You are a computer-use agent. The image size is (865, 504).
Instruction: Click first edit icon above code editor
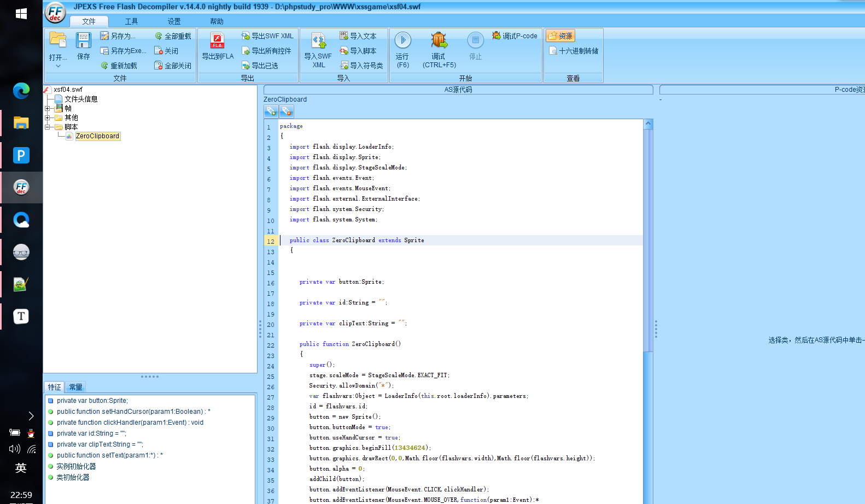tap(271, 112)
